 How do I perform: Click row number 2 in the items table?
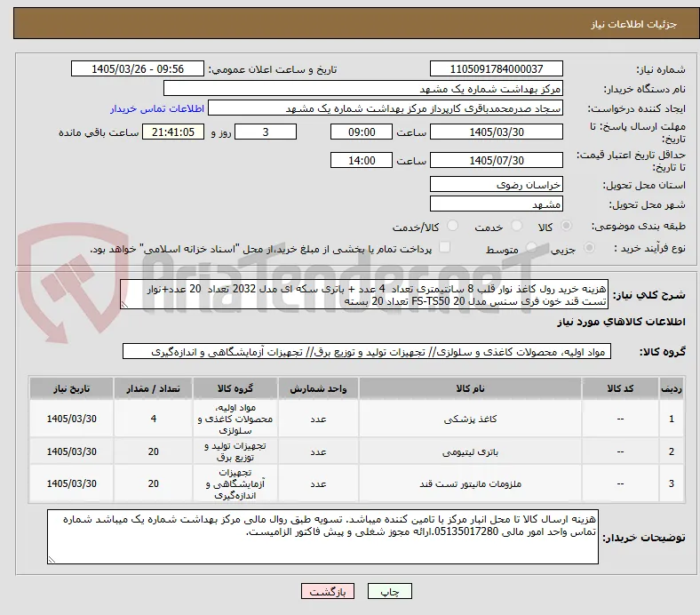671,451
